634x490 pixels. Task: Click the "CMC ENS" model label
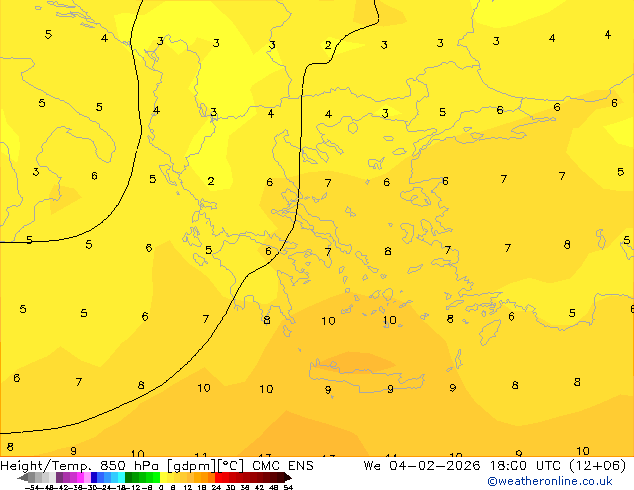tap(283, 466)
